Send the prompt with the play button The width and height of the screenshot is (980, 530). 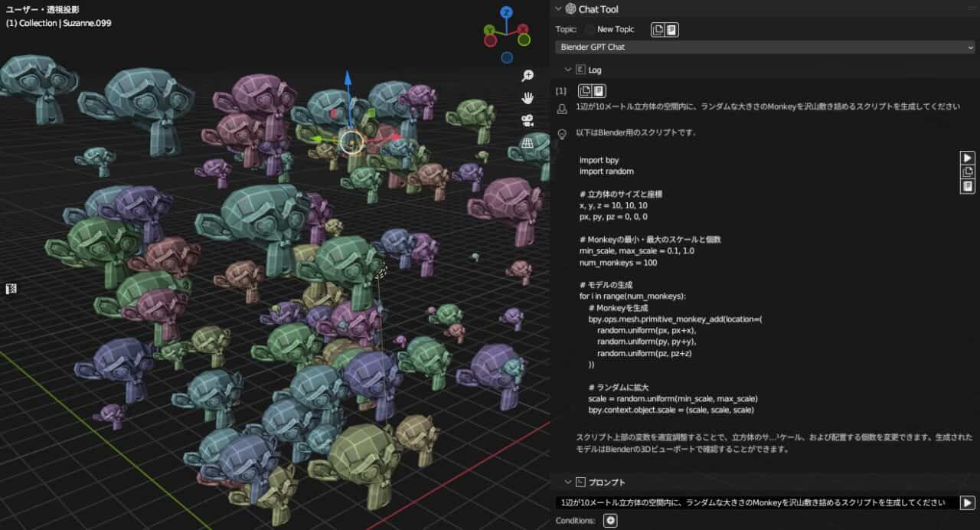point(968,502)
